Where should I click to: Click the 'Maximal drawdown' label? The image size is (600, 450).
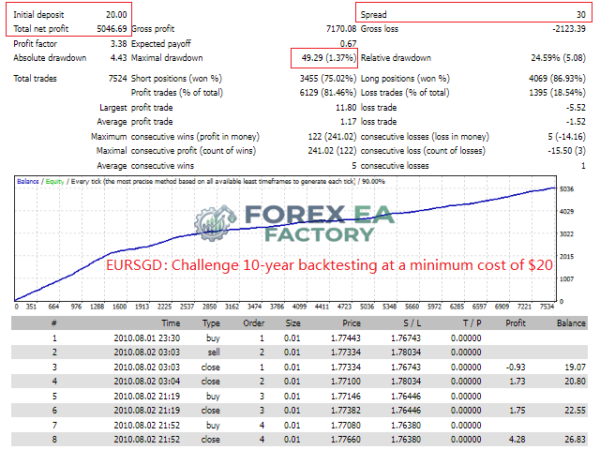tap(167, 58)
